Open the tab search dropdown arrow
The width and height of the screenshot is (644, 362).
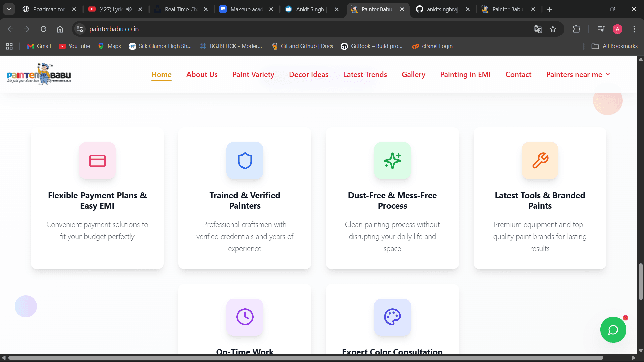pos(9,9)
